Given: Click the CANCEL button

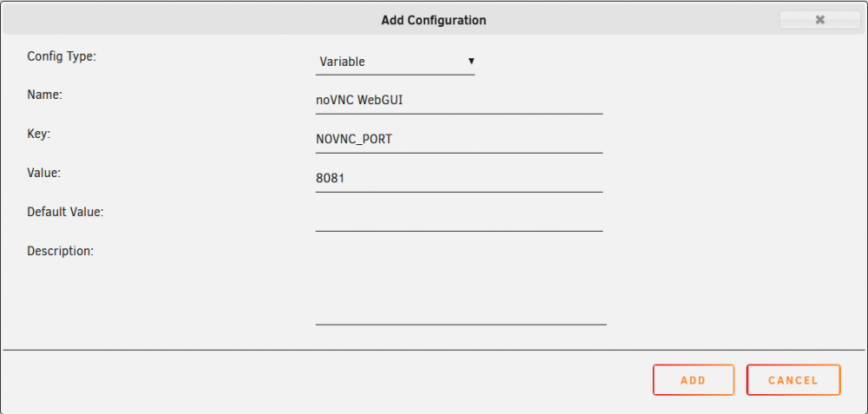Looking at the screenshot, I should click(793, 380).
